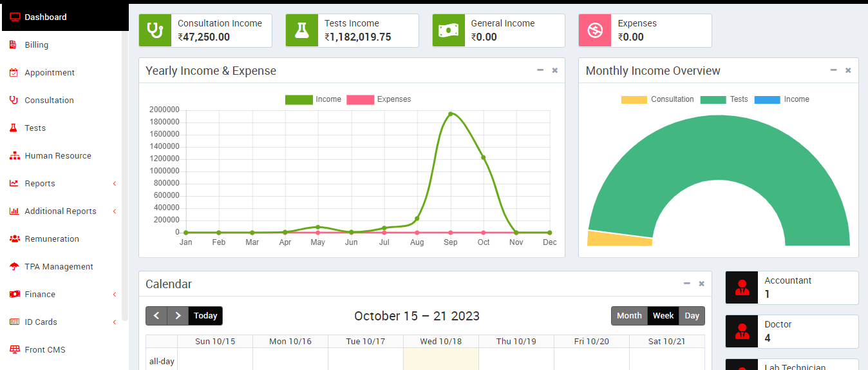Open TPA Management from the sidebar
Viewport: 868px width, 370px height.
(x=59, y=267)
